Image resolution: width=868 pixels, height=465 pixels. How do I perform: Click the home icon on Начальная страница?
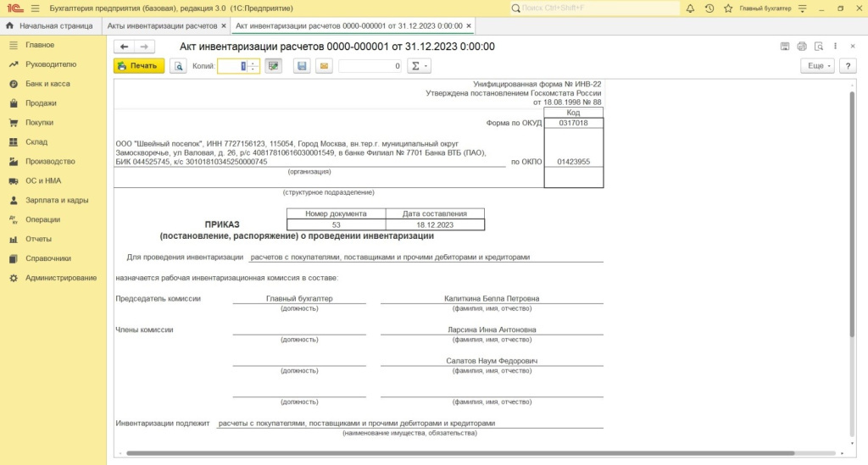coord(9,25)
